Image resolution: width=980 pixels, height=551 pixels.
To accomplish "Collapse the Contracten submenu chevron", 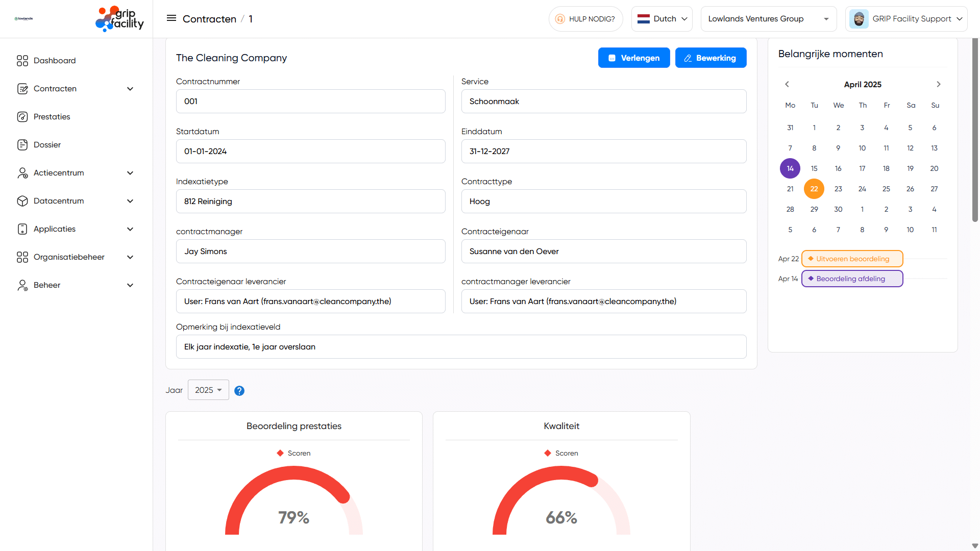I will [131, 88].
